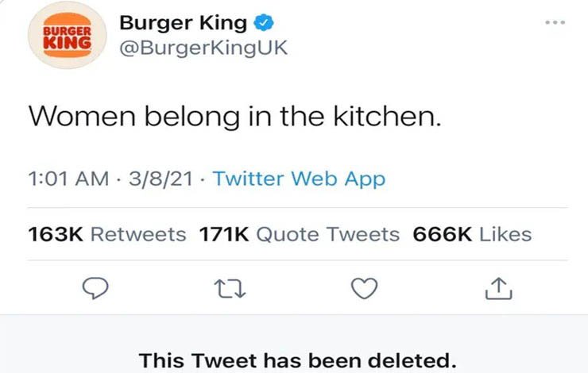Open the 163K Retweets list
Image resolution: width=588 pixels, height=373 pixels.
107,234
